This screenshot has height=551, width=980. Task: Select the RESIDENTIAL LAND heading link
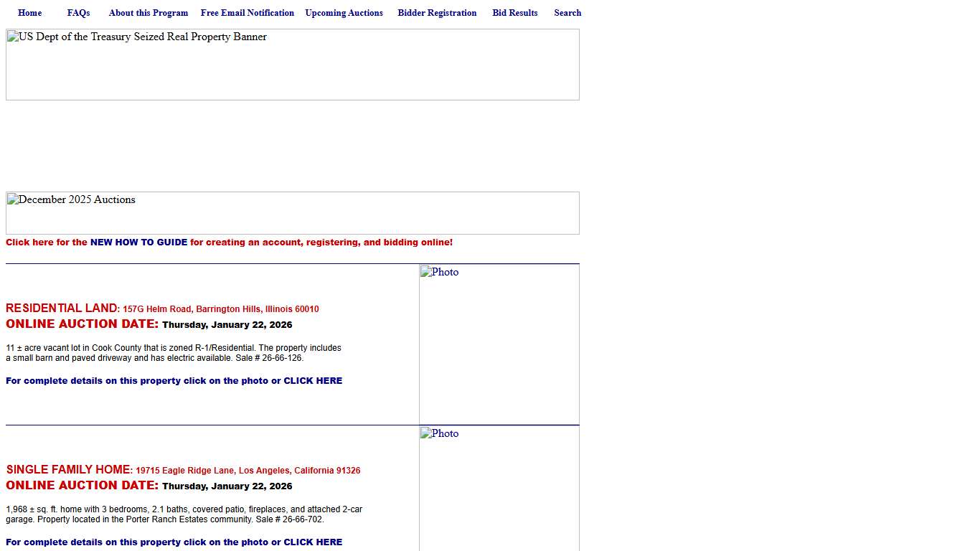click(61, 308)
